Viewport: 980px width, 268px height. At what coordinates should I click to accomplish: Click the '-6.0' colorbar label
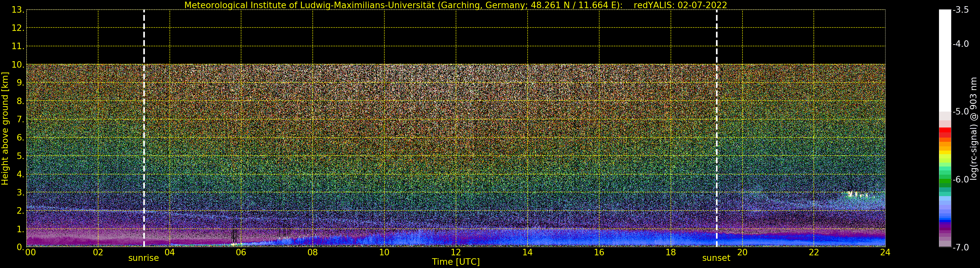pyautogui.click(x=960, y=180)
